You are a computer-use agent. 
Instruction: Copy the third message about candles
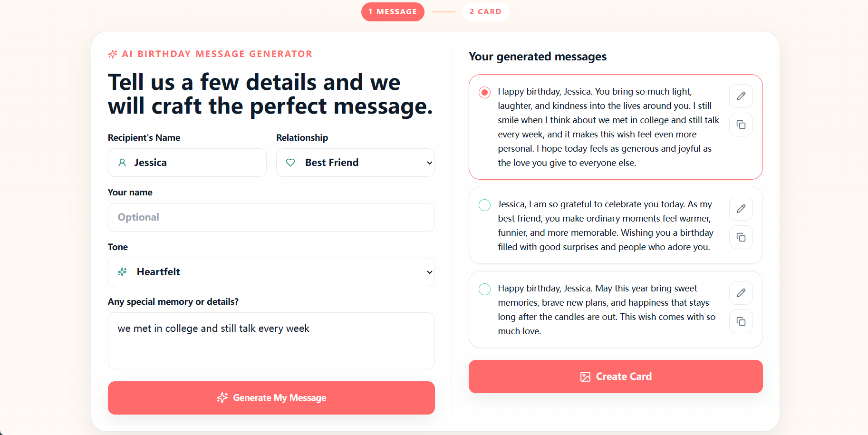click(x=741, y=321)
